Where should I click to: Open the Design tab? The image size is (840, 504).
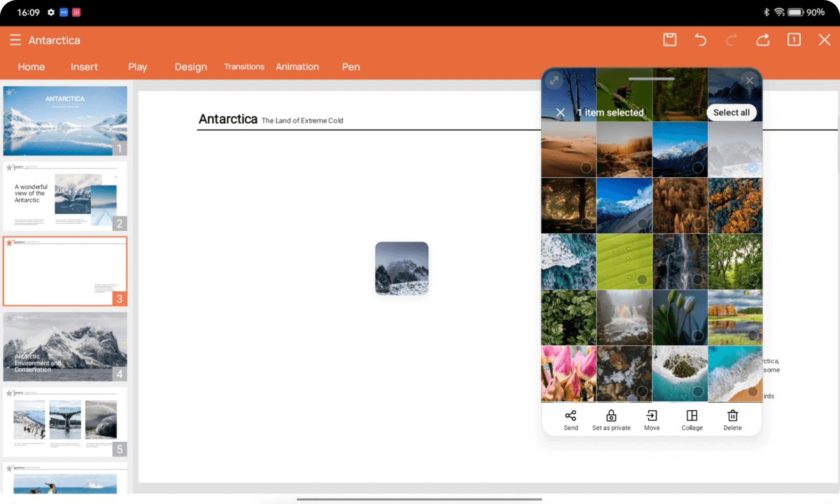[x=190, y=66]
